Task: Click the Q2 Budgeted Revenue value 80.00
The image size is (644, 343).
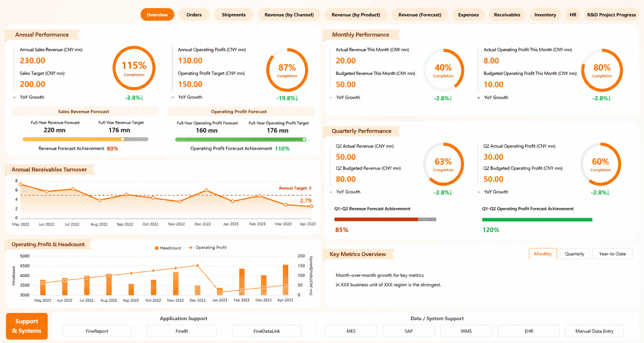Action: [x=346, y=179]
